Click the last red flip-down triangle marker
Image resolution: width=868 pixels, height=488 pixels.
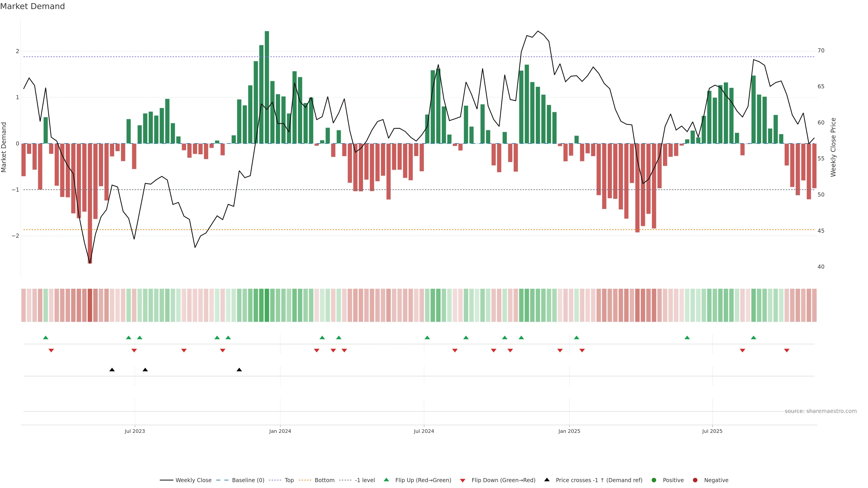point(787,351)
